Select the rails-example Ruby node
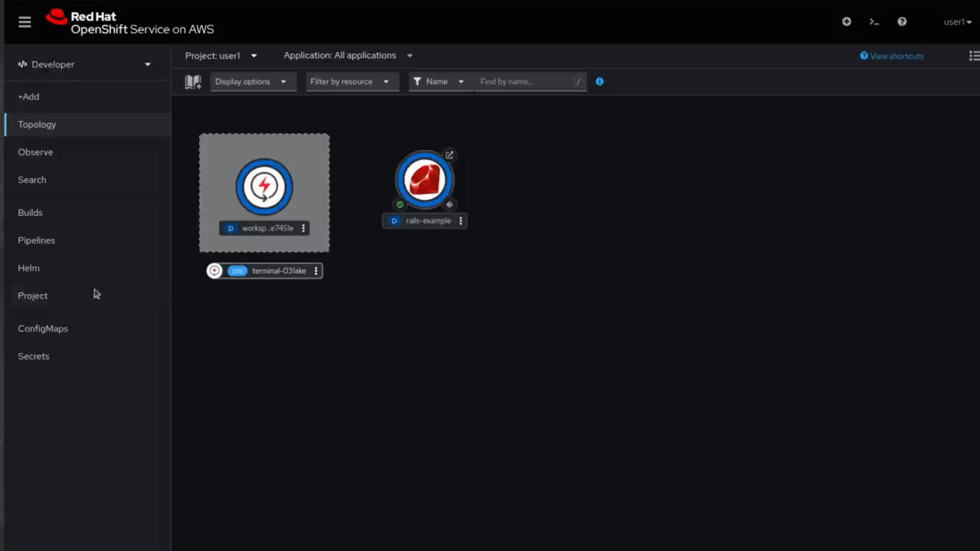Image resolution: width=980 pixels, height=551 pixels. tap(424, 179)
